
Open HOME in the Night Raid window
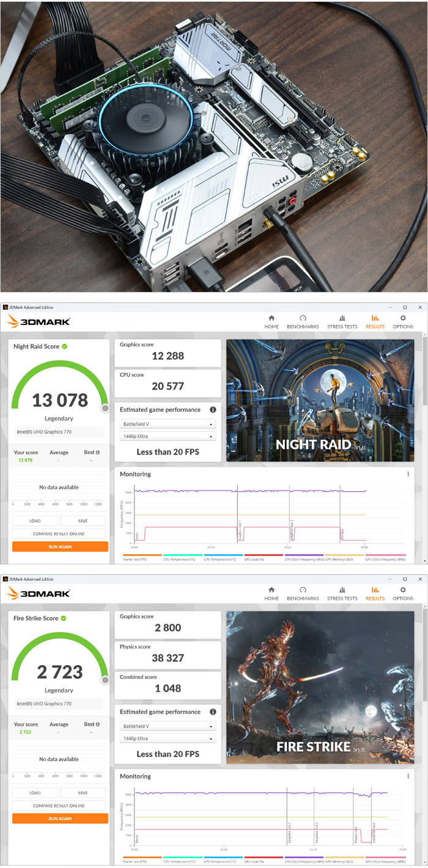271,321
